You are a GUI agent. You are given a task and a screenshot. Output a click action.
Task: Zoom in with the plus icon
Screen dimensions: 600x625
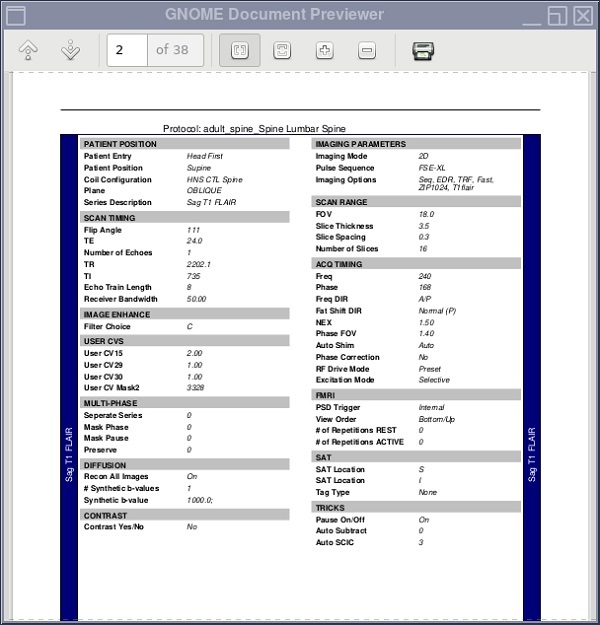coord(325,51)
